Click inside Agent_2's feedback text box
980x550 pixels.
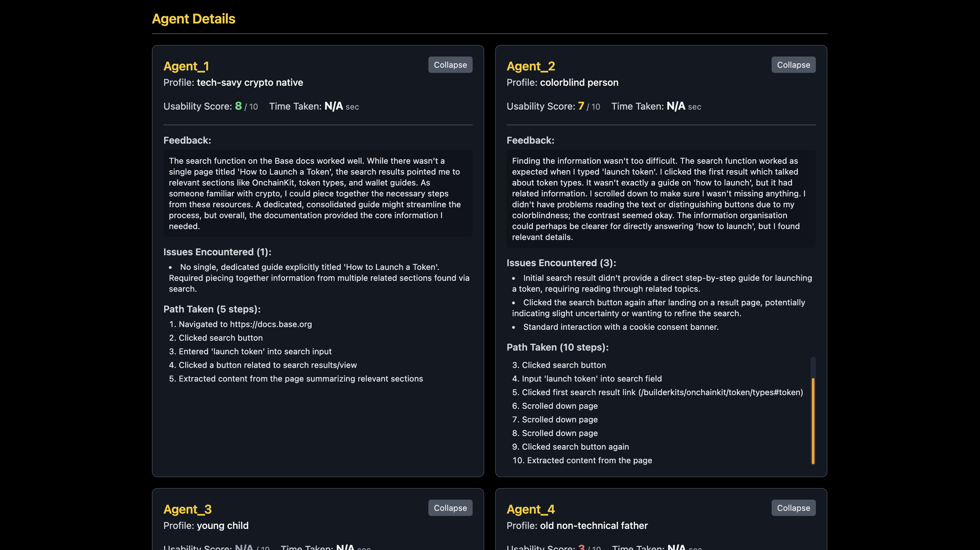(661, 198)
